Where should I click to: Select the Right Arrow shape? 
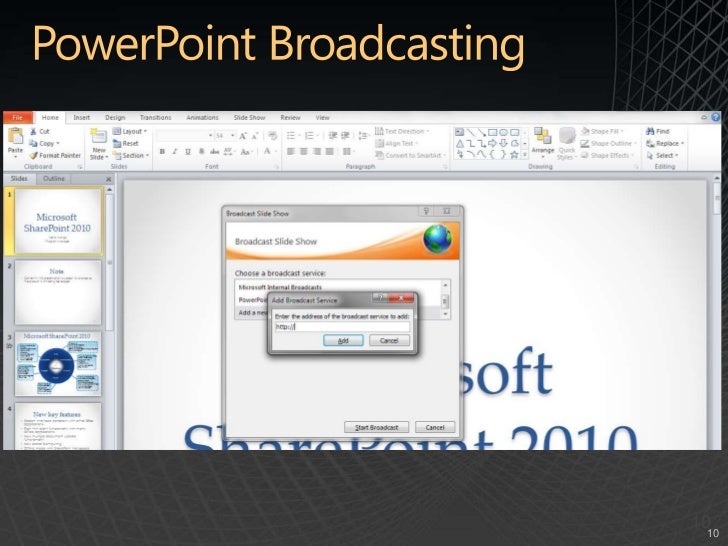(x=493, y=143)
